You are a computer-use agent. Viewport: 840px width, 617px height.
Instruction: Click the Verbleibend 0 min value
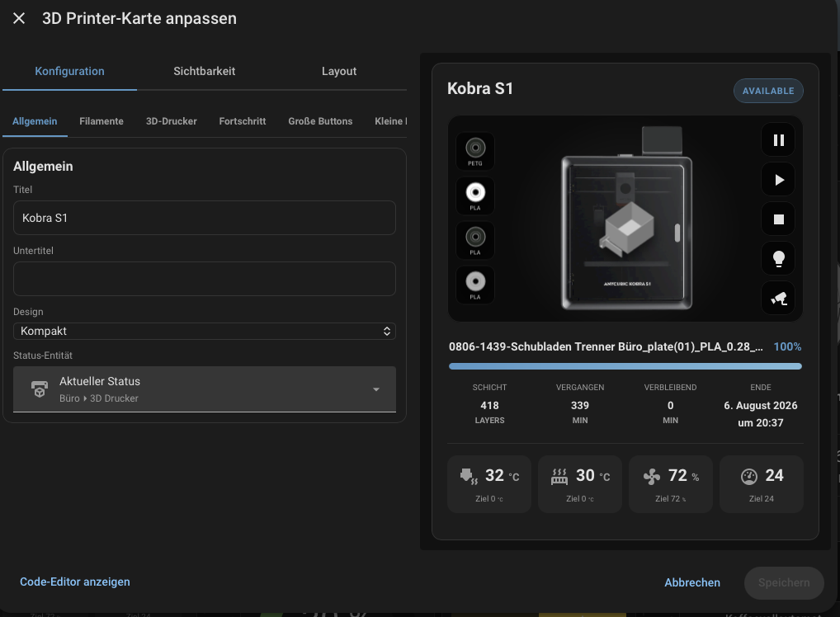[670, 406]
